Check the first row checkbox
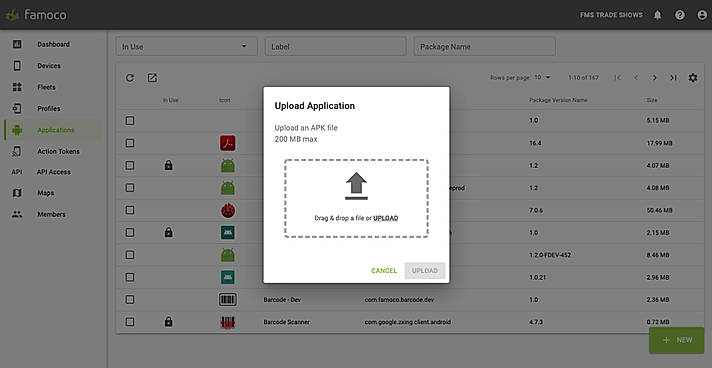The width and height of the screenshot is (712, 368). click(x=130, y=121)
